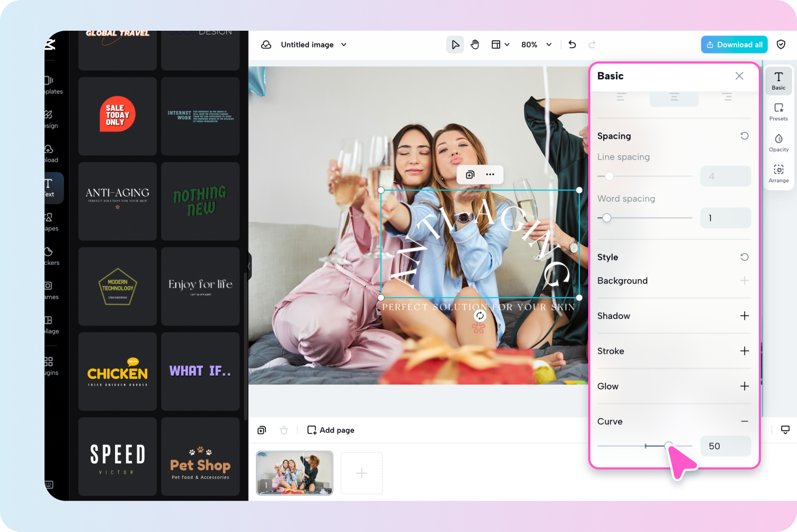
Task: Click the shield icon near Download all
Action: coord(781,45)
